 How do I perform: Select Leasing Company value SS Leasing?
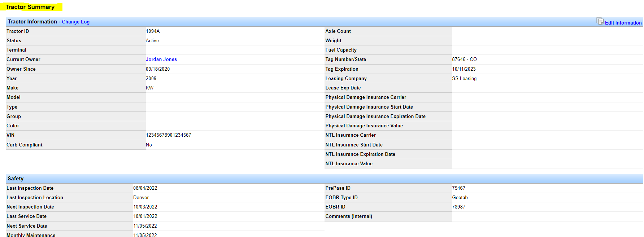tap(464, 79)
